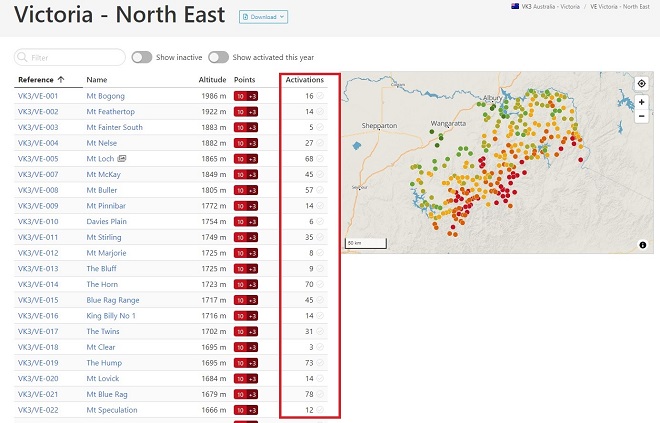The height and width of the screenshot is (423, 660).
Task: Zoom in on the map with plus
Action: 641,102
